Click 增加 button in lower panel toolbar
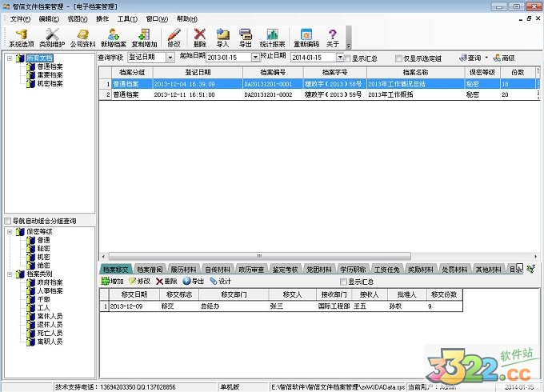The height and width of the screenshot is (392, 544). 112,282
